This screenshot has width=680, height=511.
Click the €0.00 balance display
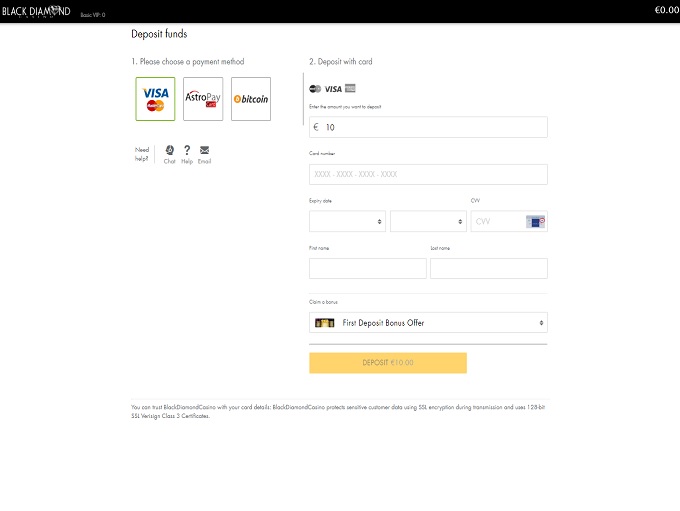(665, 9)
